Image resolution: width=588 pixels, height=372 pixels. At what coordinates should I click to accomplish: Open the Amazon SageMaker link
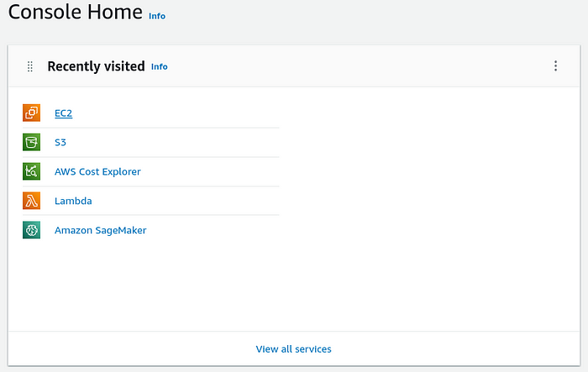(101, 230)
